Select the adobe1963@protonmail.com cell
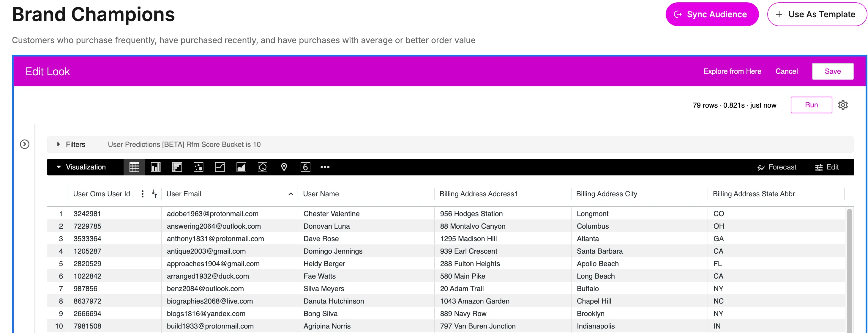 coord(229,213)
